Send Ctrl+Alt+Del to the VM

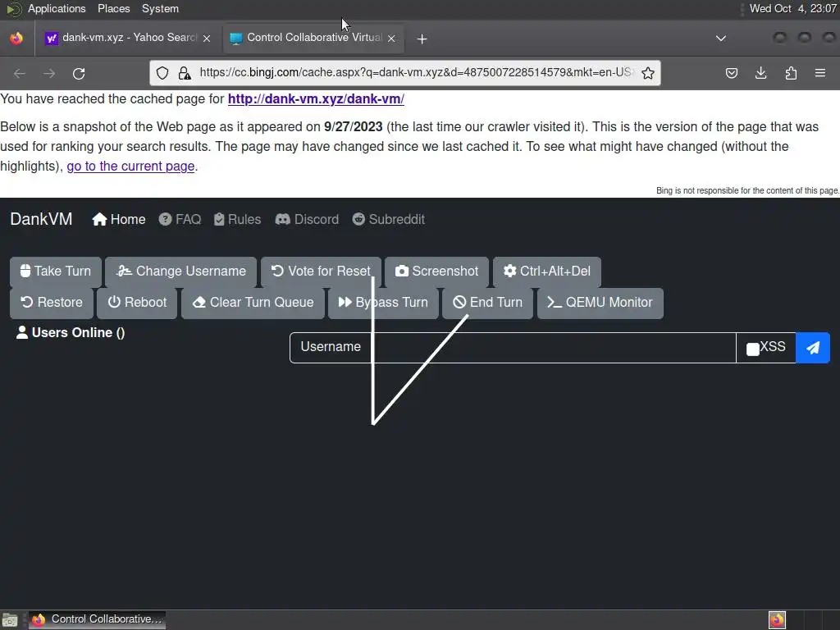point(547,271)
